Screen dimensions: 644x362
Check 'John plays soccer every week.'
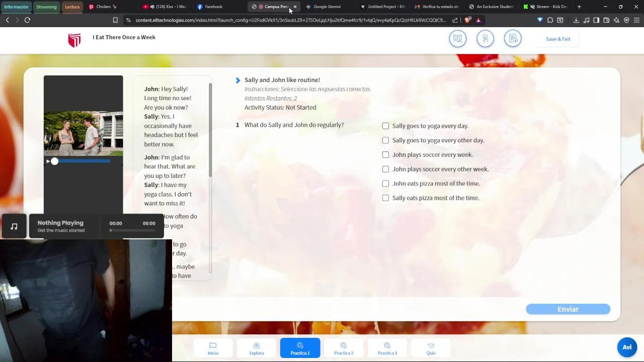point(385,155)
